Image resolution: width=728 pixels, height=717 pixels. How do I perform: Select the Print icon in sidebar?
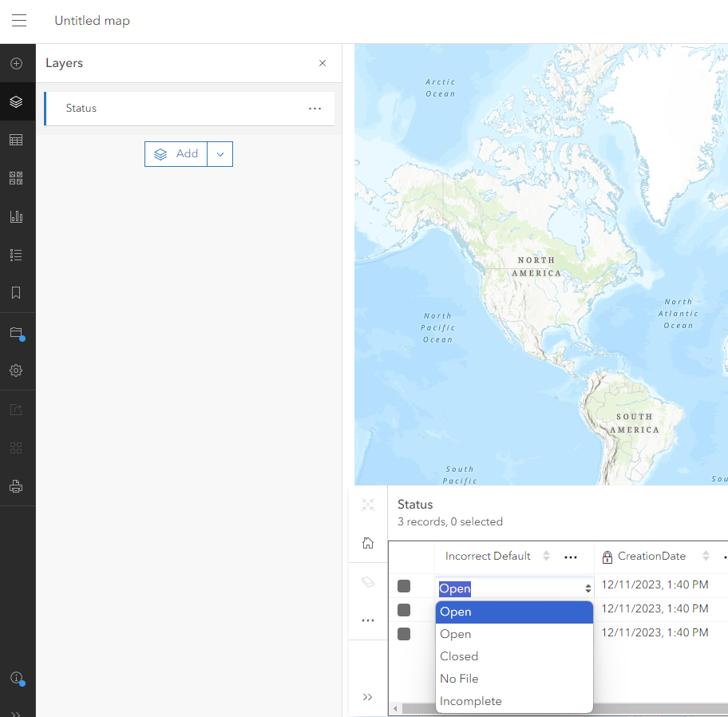coord(16,486)
